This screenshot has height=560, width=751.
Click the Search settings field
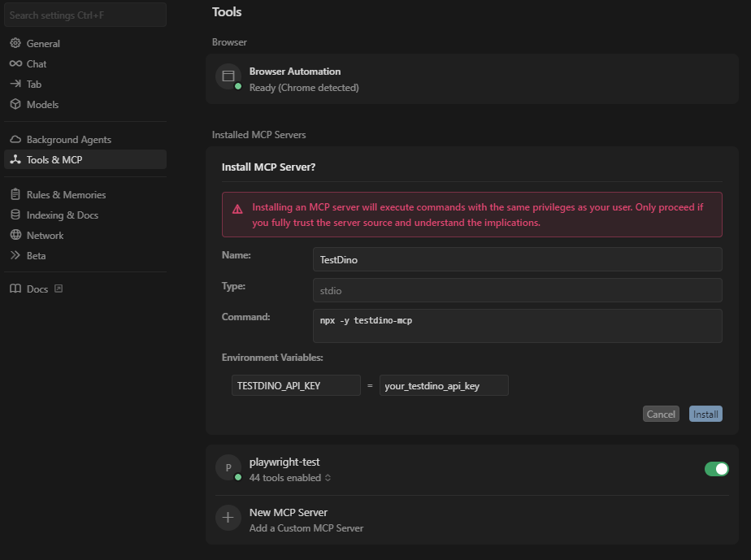[x=85, y=15]
